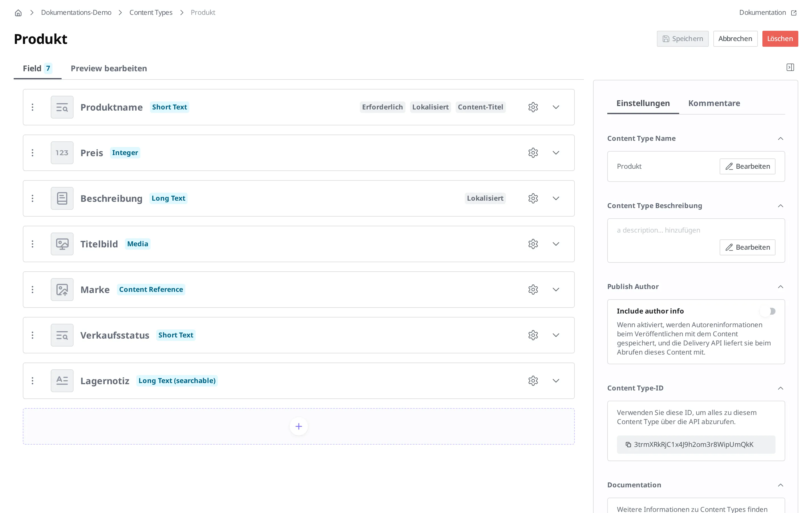This screenshot has width=812, height=513.
Task: Open settings gear for Titelbild field
Action: click(x=533, y=244)
